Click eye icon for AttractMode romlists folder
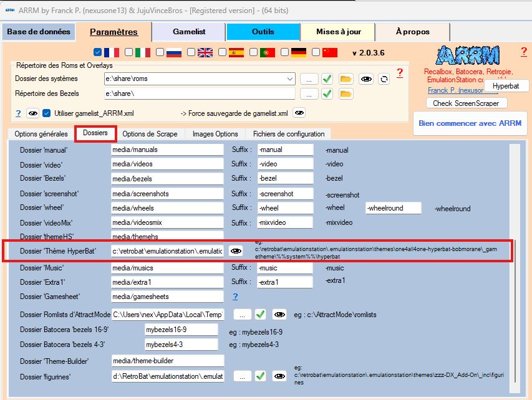This screenshot has height=400, width=532. 279,315
